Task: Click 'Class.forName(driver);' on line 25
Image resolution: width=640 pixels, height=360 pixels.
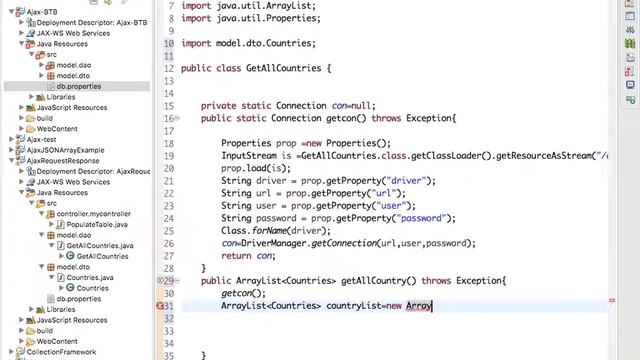Action: point(276,231)
